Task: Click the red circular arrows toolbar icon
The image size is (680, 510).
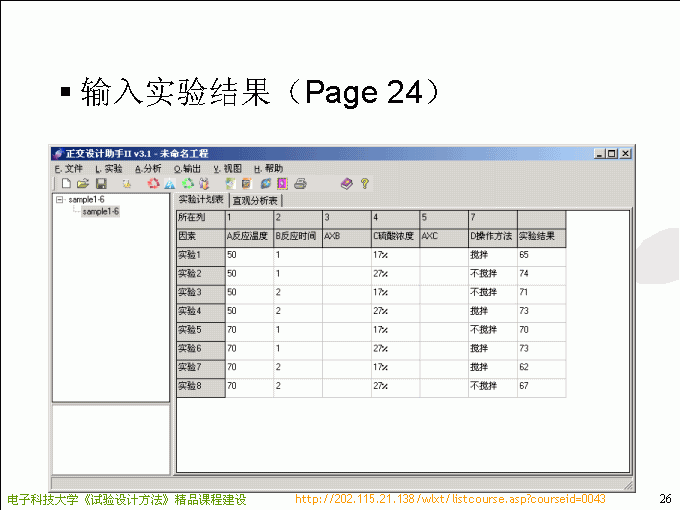Action: [153, 184]
